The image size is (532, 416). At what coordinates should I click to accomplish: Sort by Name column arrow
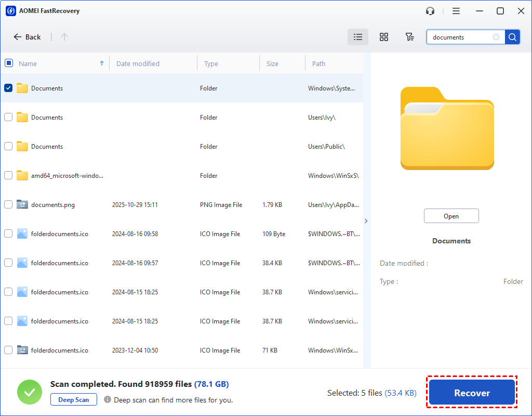click(x=102, y=63)
